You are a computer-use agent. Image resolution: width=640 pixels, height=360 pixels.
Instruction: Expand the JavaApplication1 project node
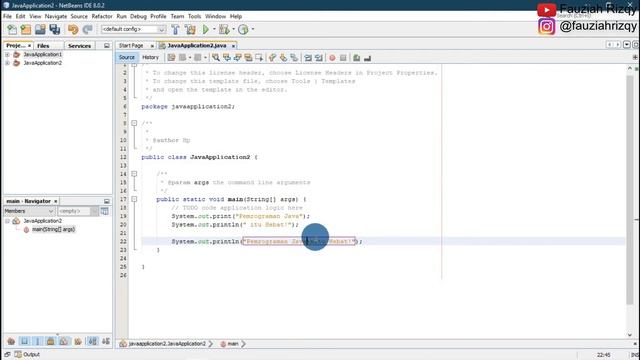[7, 54]
